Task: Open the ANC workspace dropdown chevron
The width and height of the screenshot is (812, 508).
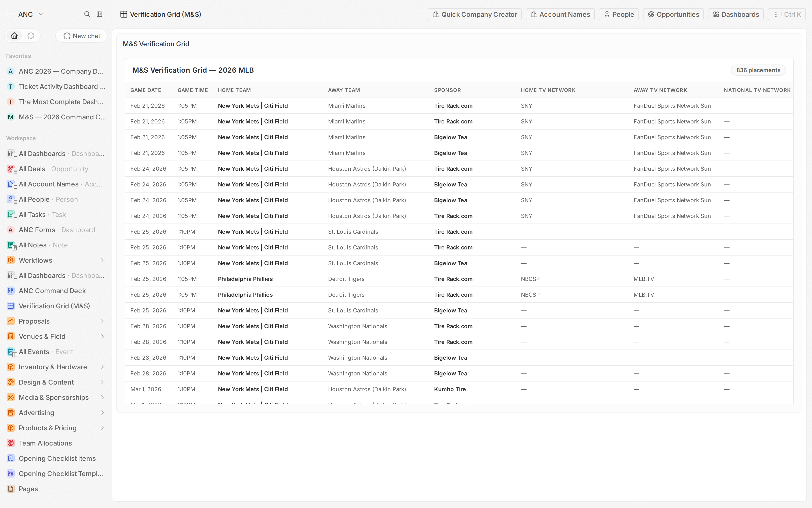Action: pos(41,14)
